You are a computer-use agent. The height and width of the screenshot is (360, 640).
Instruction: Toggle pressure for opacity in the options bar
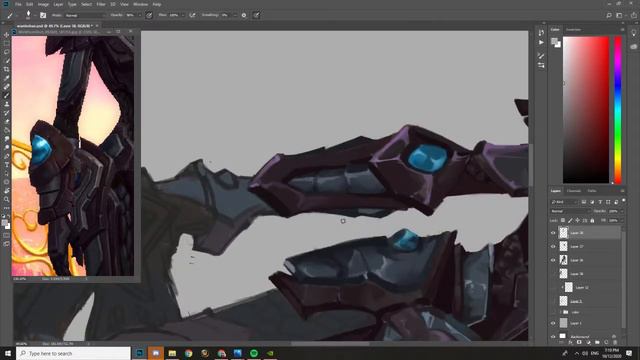click(x=149, y=15)
